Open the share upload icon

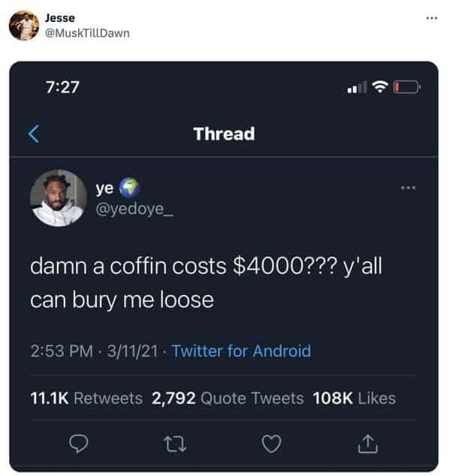(367, 444)
